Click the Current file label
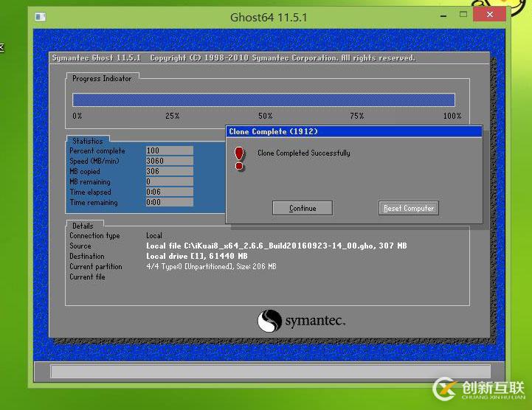This screenshot has height=410, width=532. pyautogui.click(x=87, y=277)
